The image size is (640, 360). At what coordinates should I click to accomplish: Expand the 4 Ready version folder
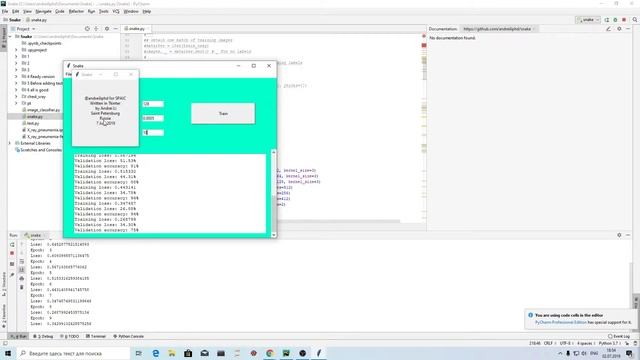click(16, 77)
